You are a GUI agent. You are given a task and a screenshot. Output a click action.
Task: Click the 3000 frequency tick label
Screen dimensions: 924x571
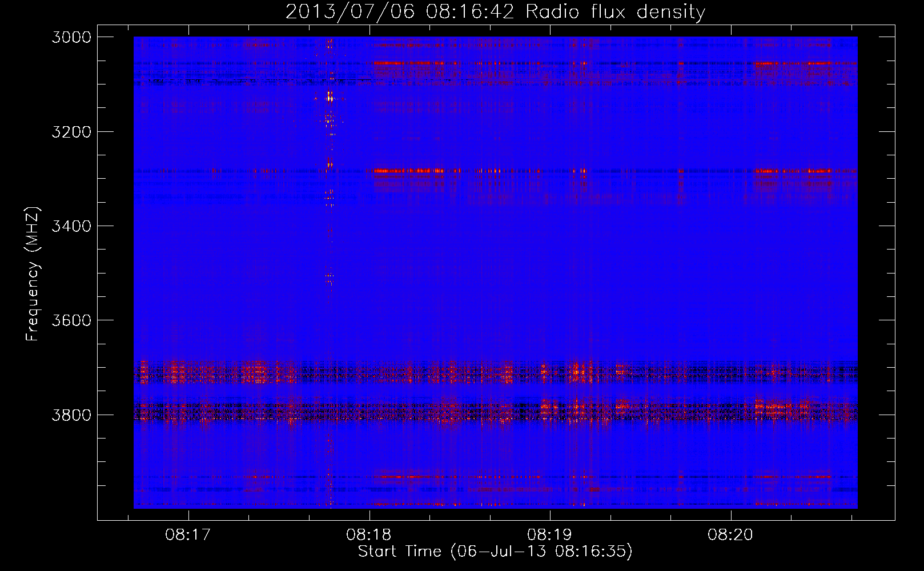tap(71, 37)
